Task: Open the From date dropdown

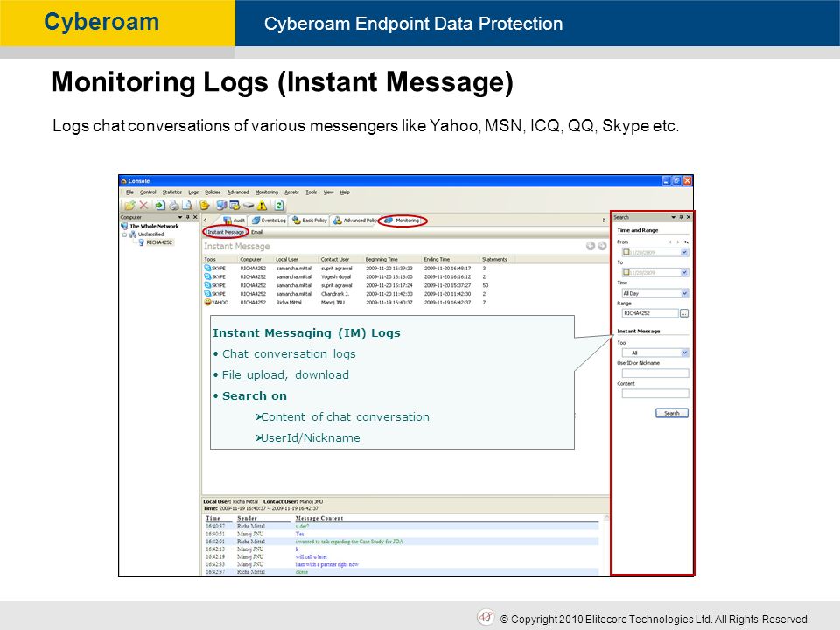Action: click(x=684, y=252)
